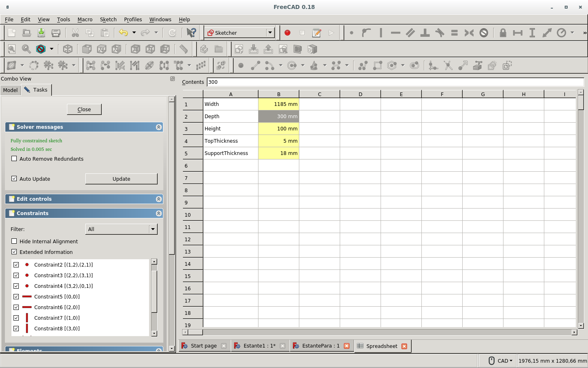Open the Macro menu
The height and width of the screenshot is (368, 588).
click(x=85, y=19)
